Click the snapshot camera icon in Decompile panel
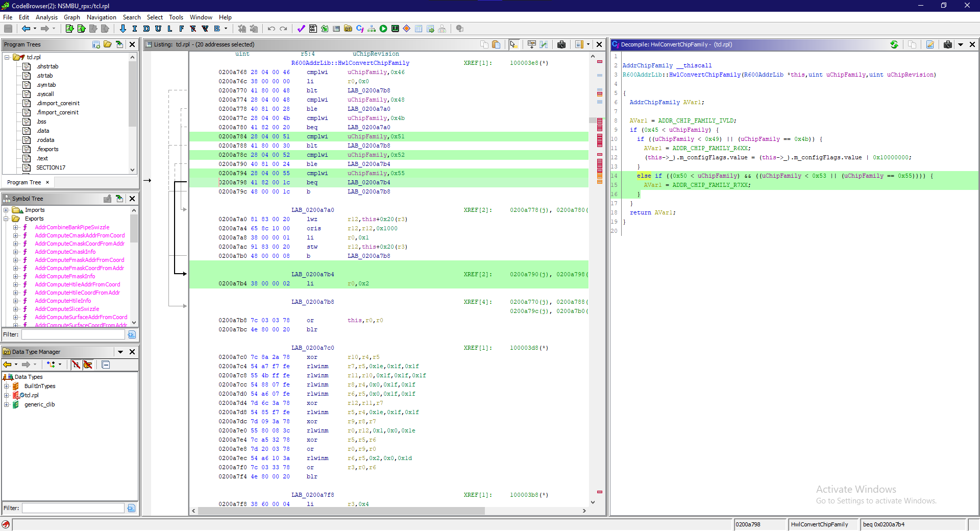The image size is (980, 531). [948, 45]
